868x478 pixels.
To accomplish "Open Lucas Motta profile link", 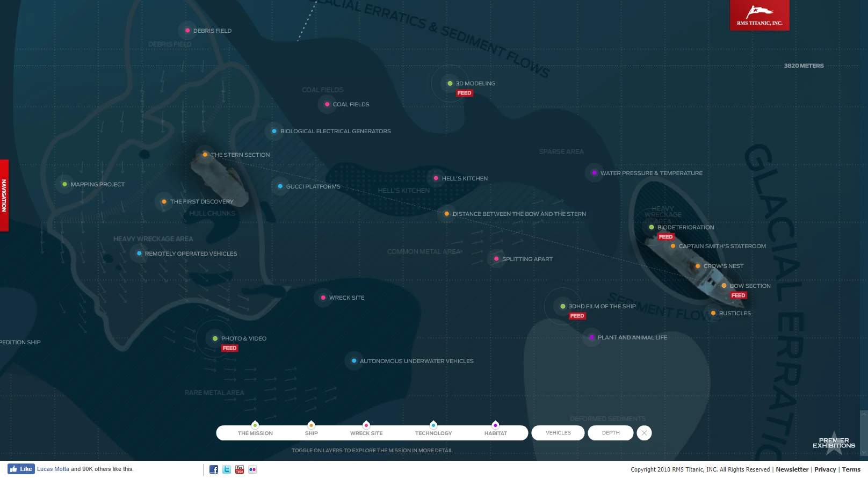I will (x=53, y=469).
